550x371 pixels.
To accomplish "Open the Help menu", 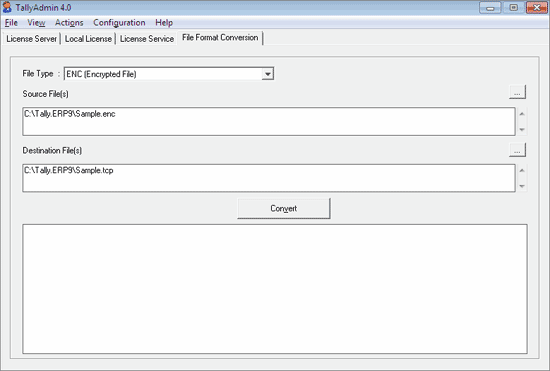I will pyautogui.click(x=164, y=23).
